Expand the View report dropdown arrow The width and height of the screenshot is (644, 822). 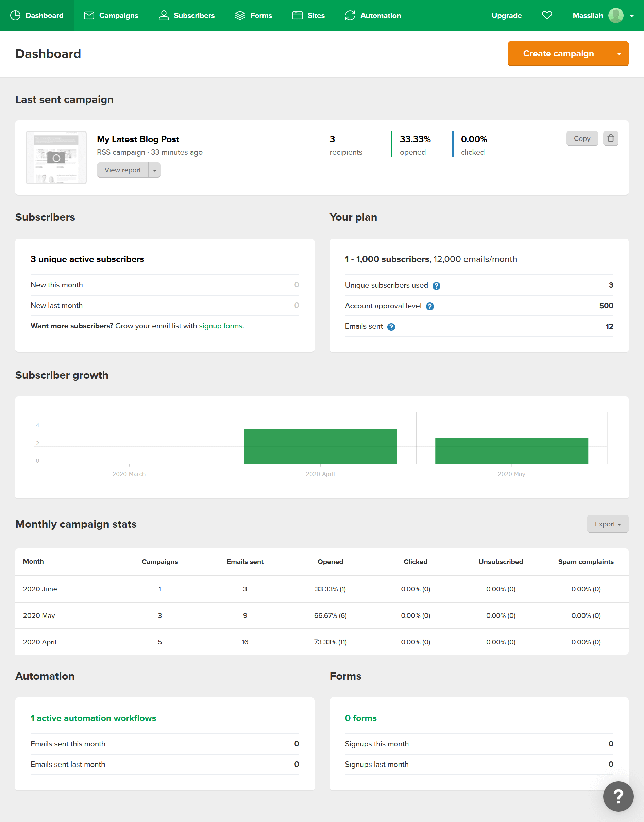(x=155, y=170)
